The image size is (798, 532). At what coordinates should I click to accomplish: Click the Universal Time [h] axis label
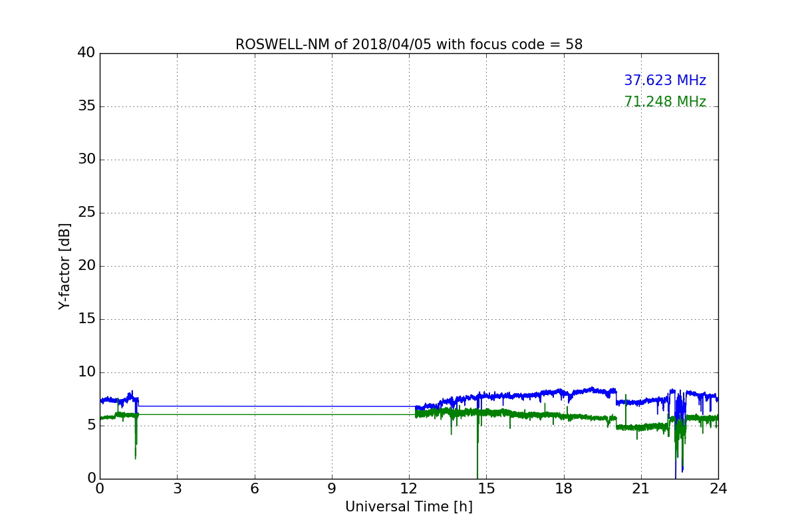pyautogui.click(x=409, y=507)
